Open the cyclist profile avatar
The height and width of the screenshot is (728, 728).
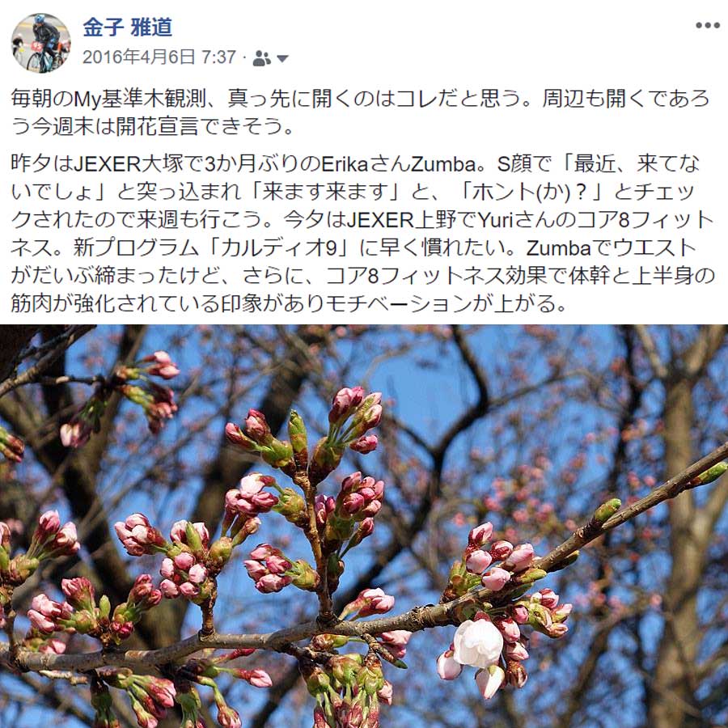tap(41, 43)
